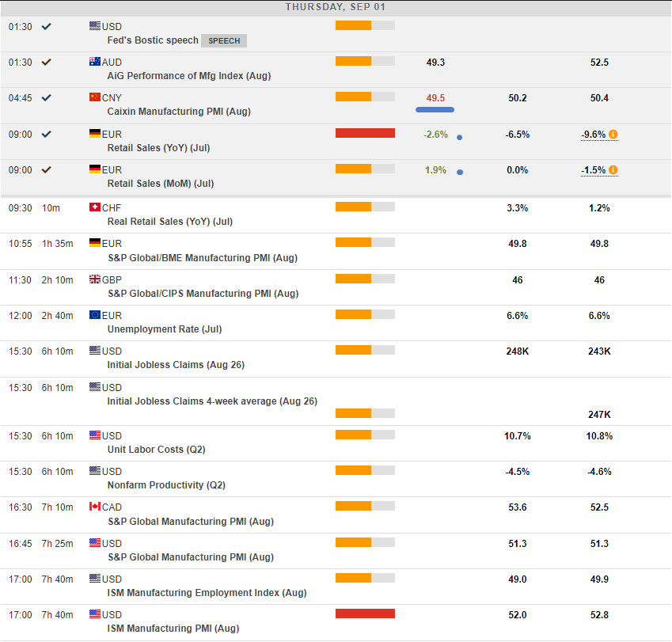Viewport: 672px width, 642px height.
Task: Open ISM Manufacturing PMI (Aug) event
Action: tap(173, 629)
